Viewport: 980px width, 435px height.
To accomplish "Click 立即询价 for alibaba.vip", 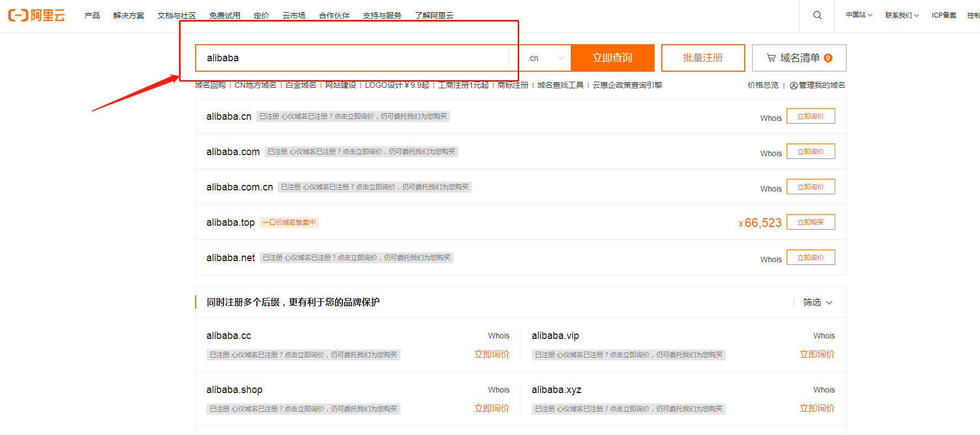I will point(818,354).
